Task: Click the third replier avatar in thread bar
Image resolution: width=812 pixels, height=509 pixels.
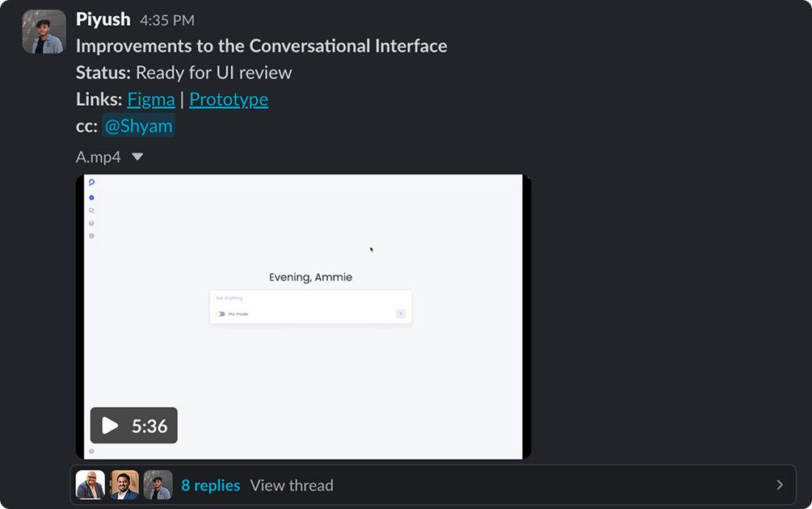Action: 158,485
